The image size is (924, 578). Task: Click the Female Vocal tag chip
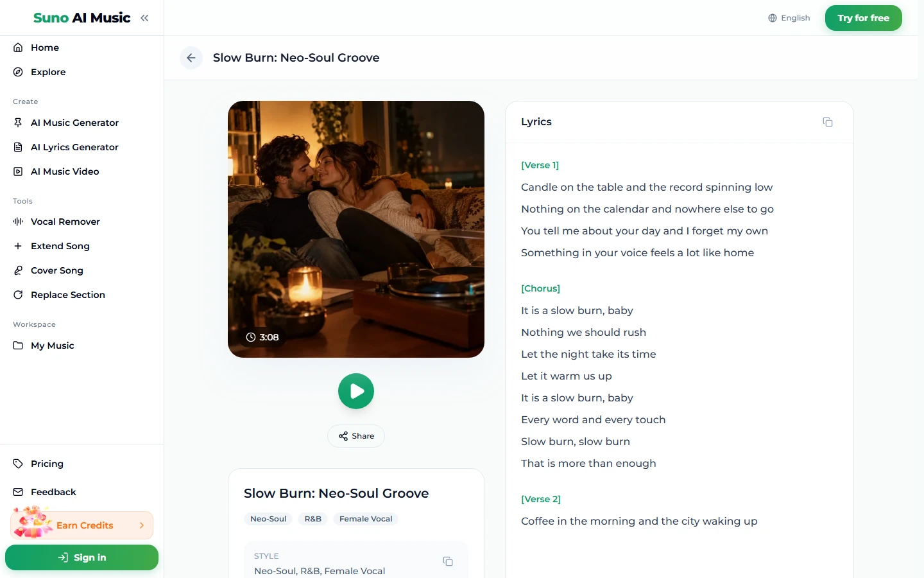[x=366, y=519]
